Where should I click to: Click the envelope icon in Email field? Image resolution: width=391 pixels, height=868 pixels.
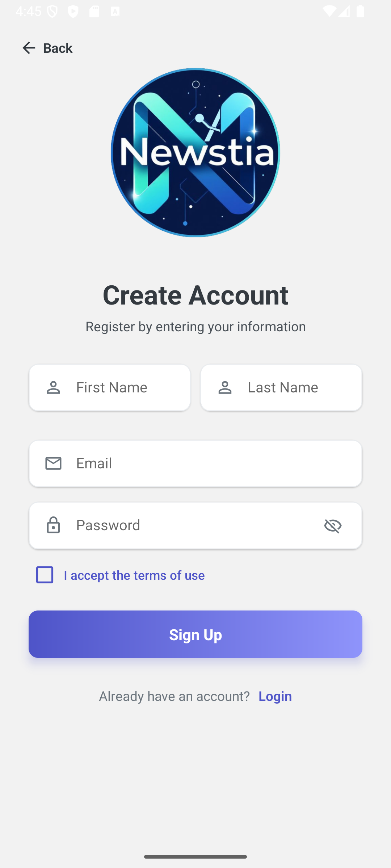point(54,463)
